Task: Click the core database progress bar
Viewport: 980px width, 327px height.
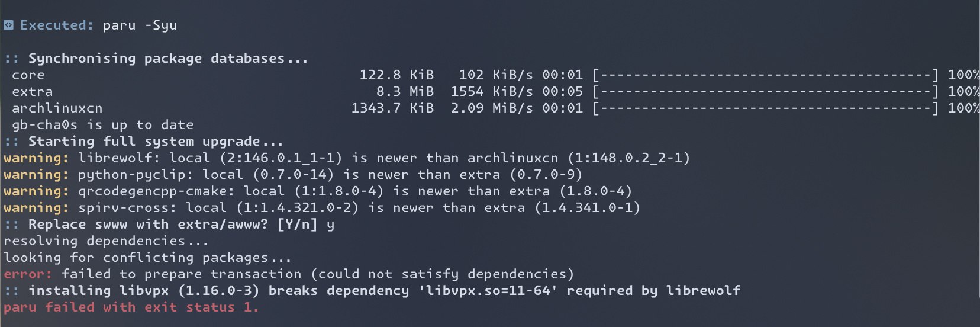Action: [x=766, y=75]
